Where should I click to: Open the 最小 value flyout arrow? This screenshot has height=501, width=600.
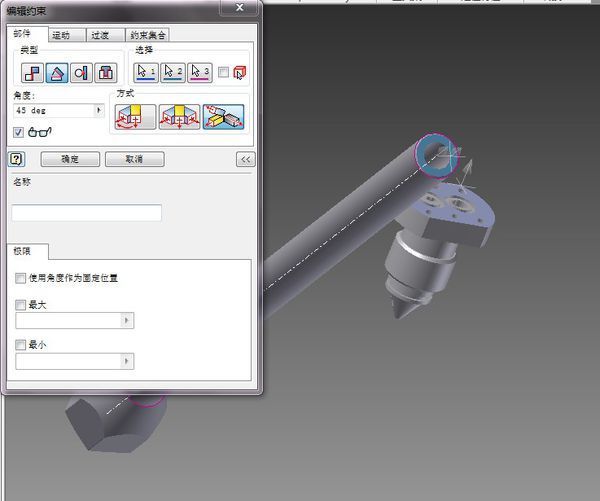tap(127, 361)
